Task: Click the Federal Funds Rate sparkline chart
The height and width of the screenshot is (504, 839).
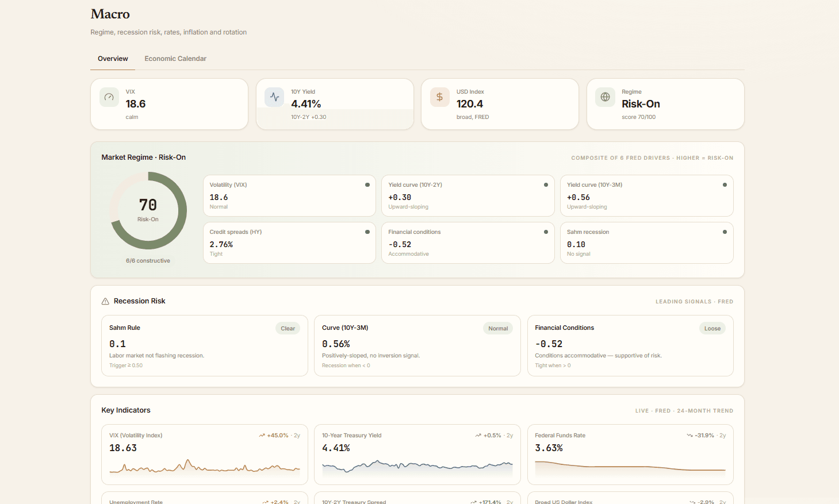Action: pyautogui.click(x=630, y=468)
